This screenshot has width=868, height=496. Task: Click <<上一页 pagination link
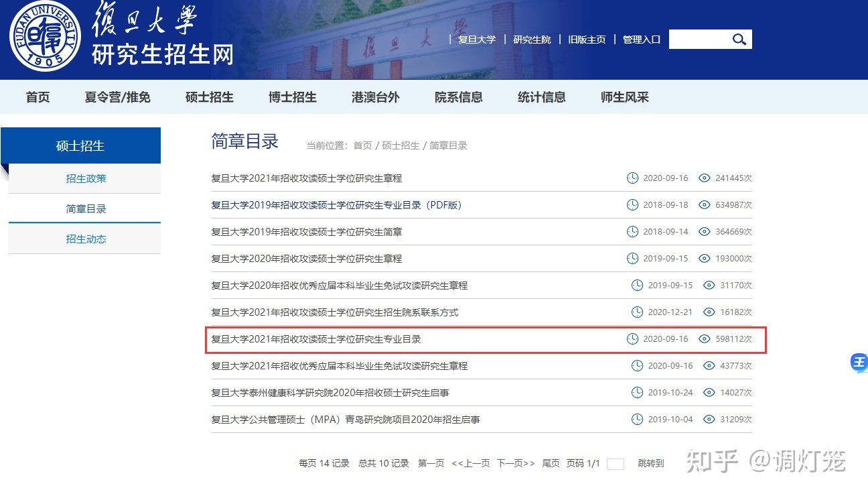tap(471, 463)
